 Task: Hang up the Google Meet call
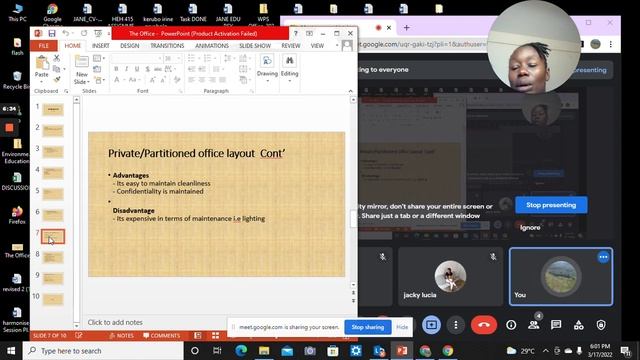point(484,325)
